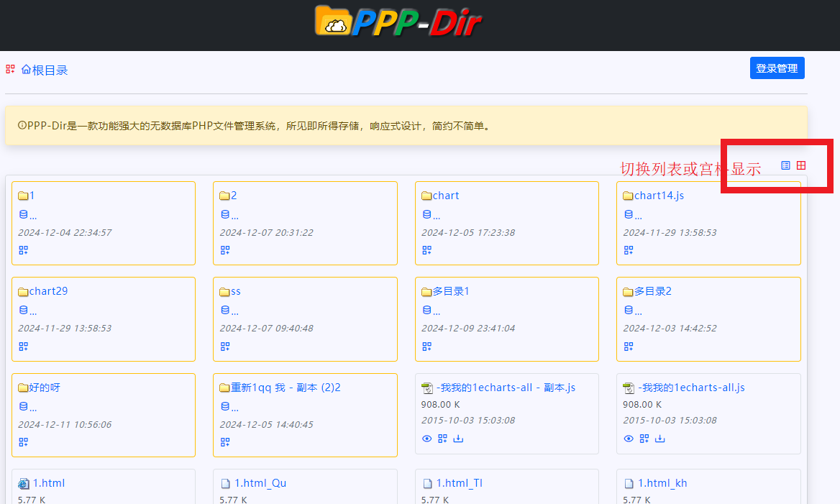Click the QR code icon for folder ss
840x504 pixels.
click(225, 347)
